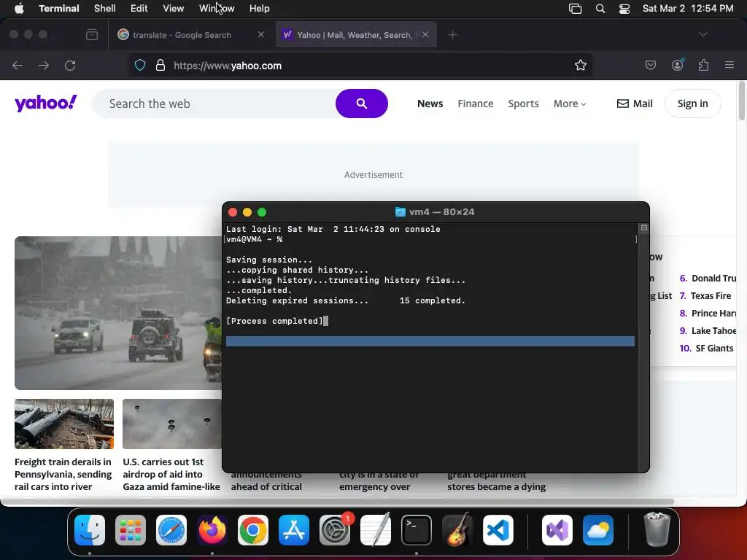Open Spotlight search in menu bar

click(600, 9)
